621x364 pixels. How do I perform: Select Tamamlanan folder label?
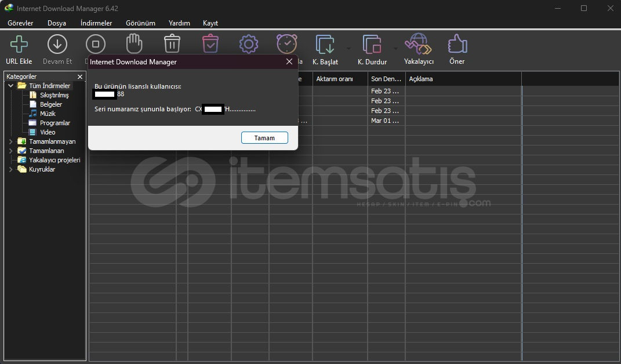coord(47,151)
